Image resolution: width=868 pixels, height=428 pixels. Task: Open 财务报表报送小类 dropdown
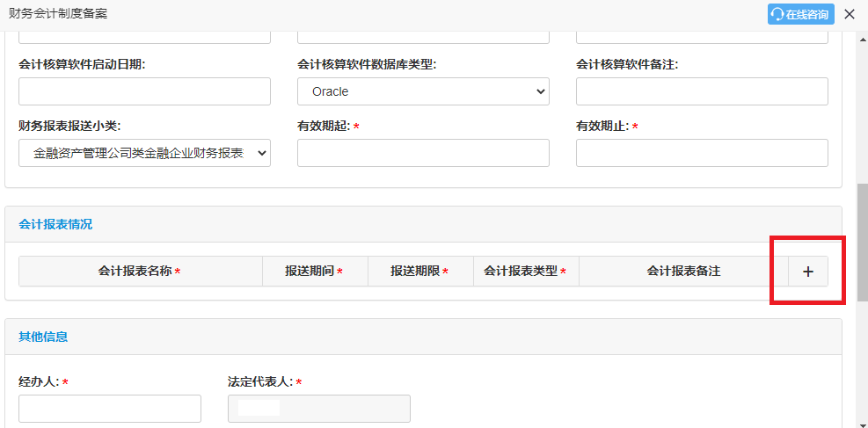point(144,153)
